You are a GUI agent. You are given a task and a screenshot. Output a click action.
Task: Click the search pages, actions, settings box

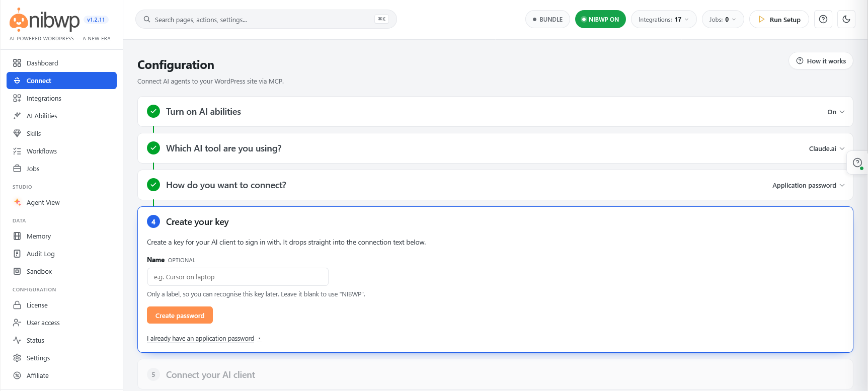click(266, 19)
